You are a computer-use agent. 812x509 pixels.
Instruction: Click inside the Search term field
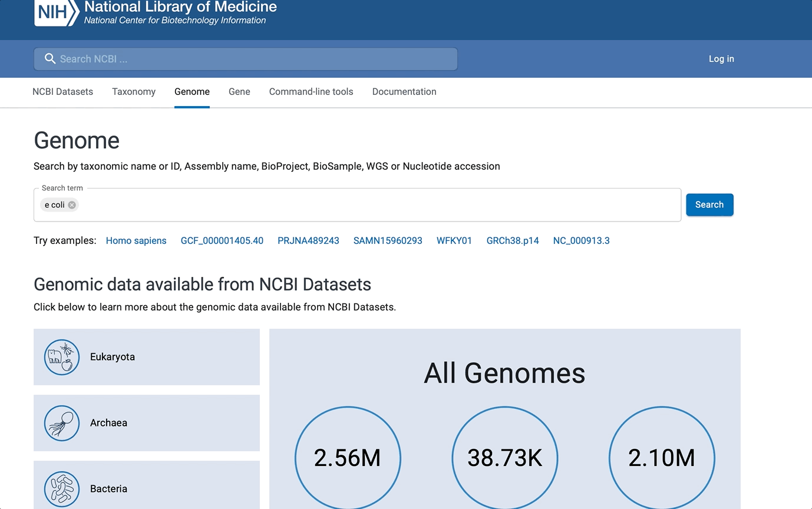pos(357,205)
